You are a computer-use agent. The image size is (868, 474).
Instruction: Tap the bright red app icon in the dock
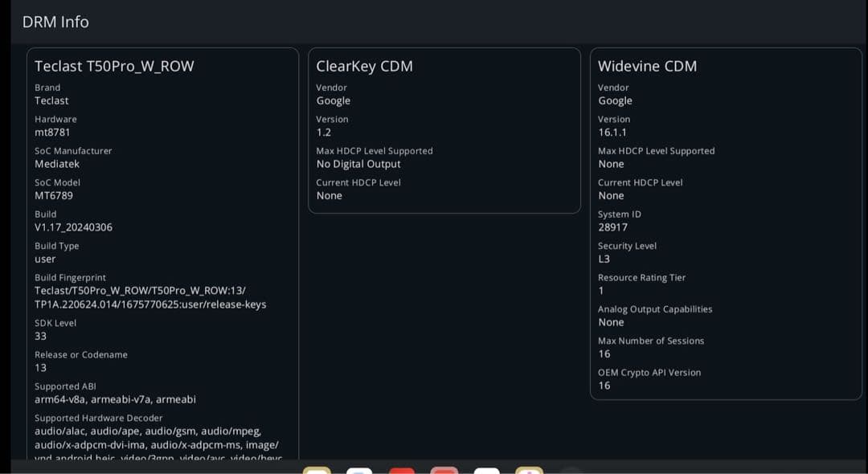[x=402, y=470]
